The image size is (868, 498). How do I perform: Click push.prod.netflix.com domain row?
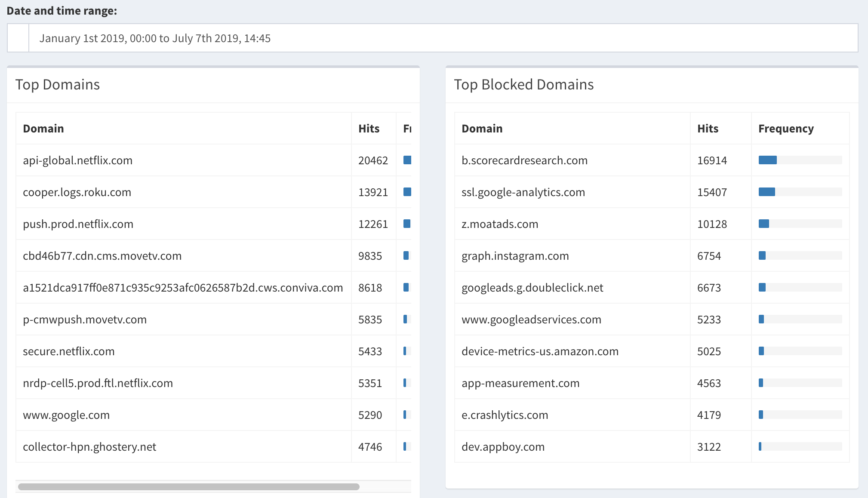(x=78, y=224)
